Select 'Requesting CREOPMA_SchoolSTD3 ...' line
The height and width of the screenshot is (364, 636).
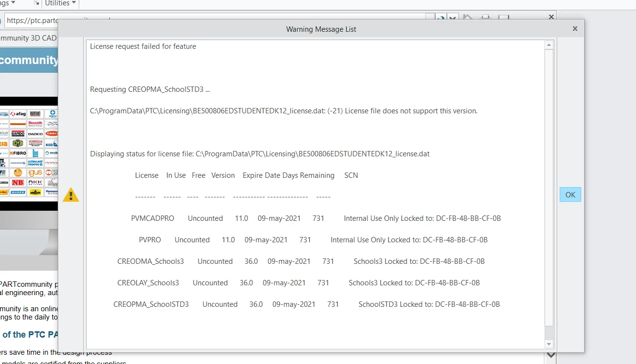[x=150, y=89]
